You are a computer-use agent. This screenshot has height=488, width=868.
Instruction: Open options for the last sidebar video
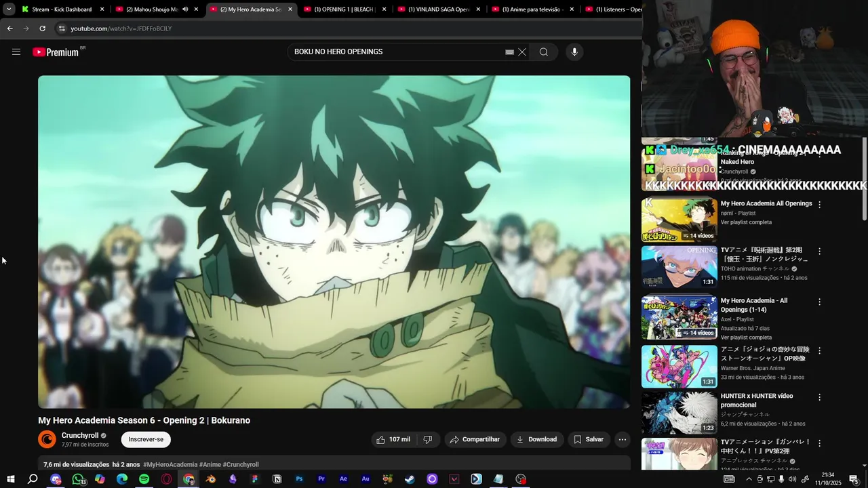(x=819, y=443)
